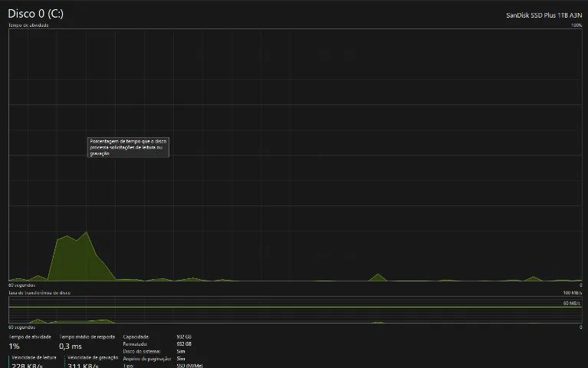This screenshot has height=368, width=588.
Task: Click the Tempo de atividade graph heading
Action: pyautogui.click(x=28, y=25)
